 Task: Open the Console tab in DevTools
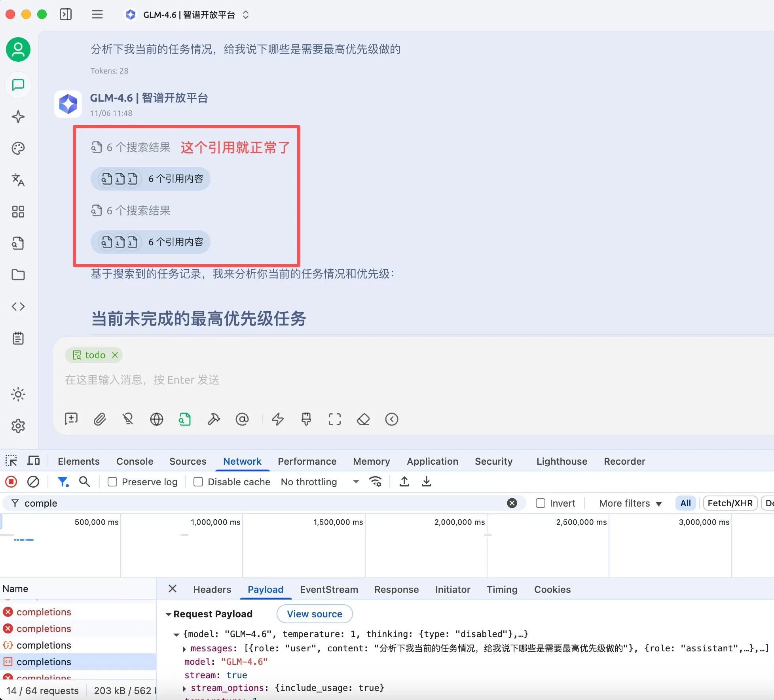point(135,461)
